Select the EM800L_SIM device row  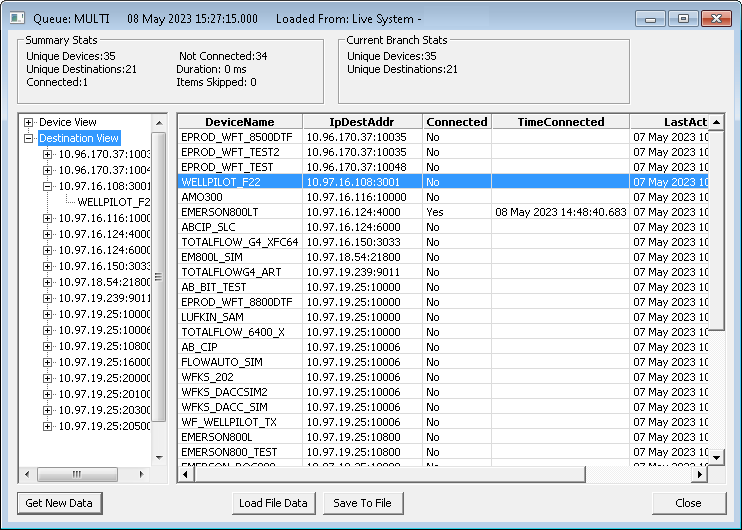pyautogui.click(x=443, y=257)
